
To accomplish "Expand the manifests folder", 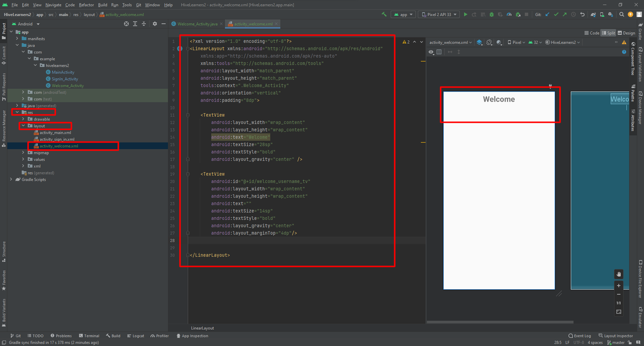I will pyautogui.click(x=17, y=39).
